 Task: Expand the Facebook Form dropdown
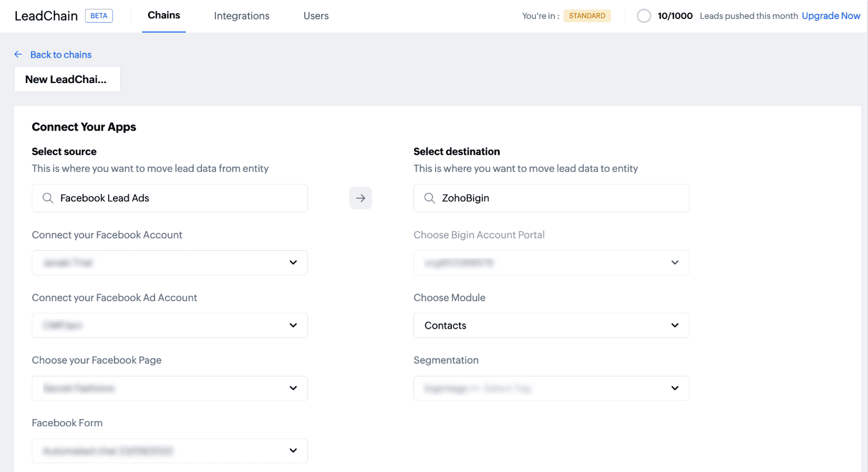170,451
